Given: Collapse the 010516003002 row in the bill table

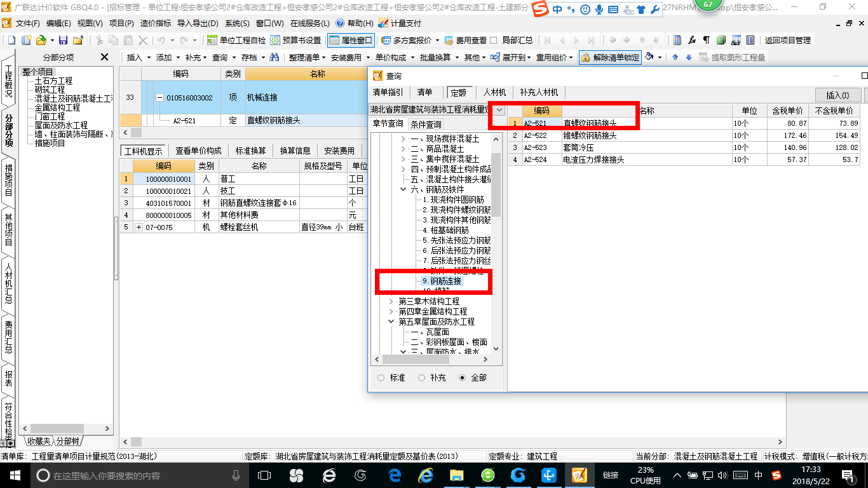Looking at the screenshot, I should pos(160,98).
